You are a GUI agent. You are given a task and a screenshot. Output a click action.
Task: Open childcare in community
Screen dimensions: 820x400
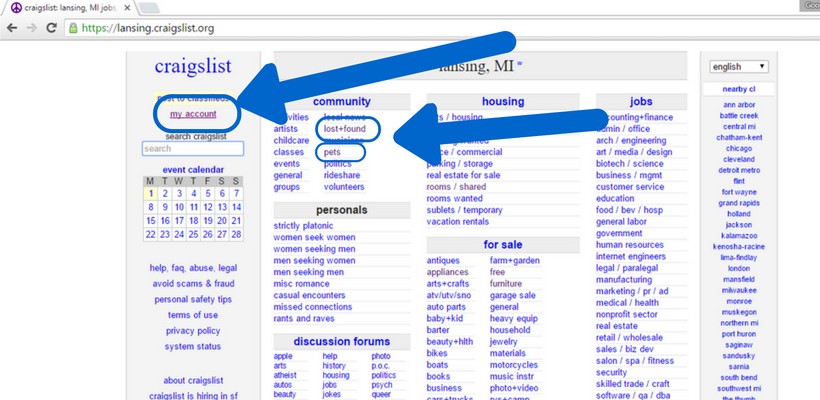tap(291, 140)
